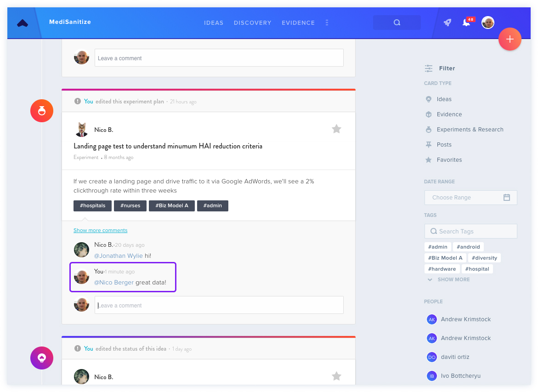
Task: Open the date range calendar icon
Action: (x=507, y=197)
